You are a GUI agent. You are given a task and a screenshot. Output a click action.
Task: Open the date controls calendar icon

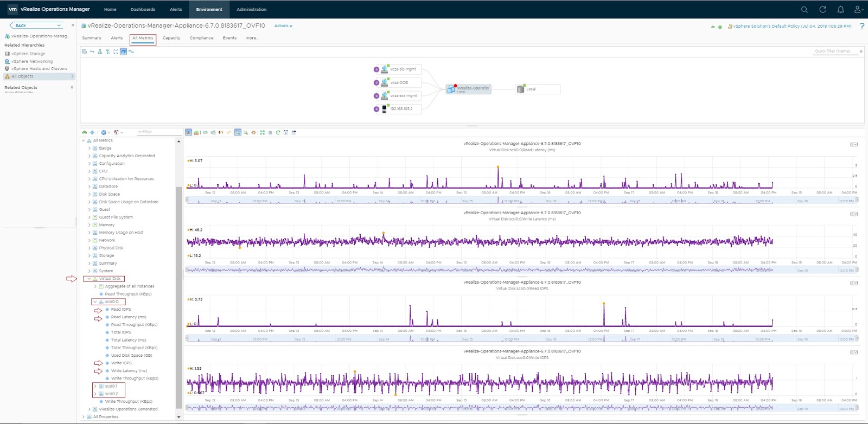point(286,132)
